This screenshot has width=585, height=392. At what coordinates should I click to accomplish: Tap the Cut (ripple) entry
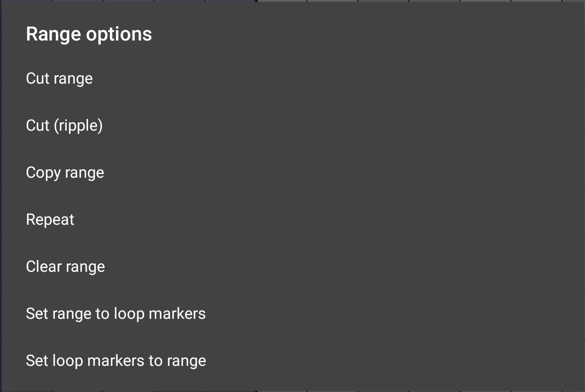[x=64, y=125]
